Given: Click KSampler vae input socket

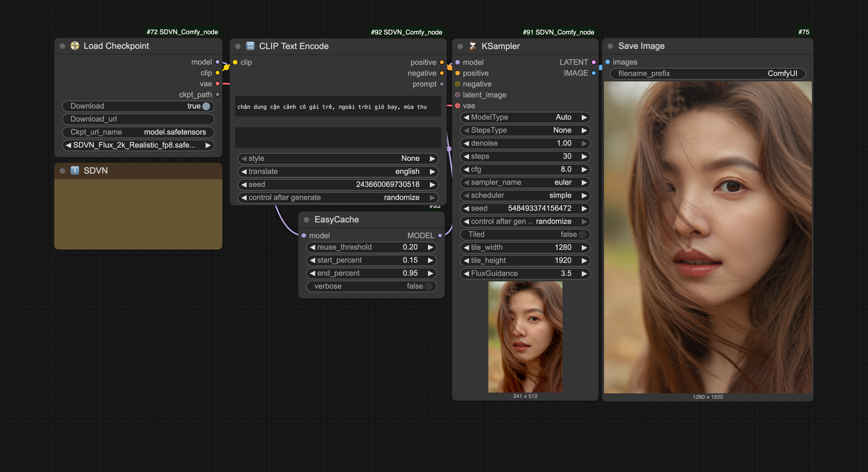Looking at the screenshot, I should click(458, 106).
